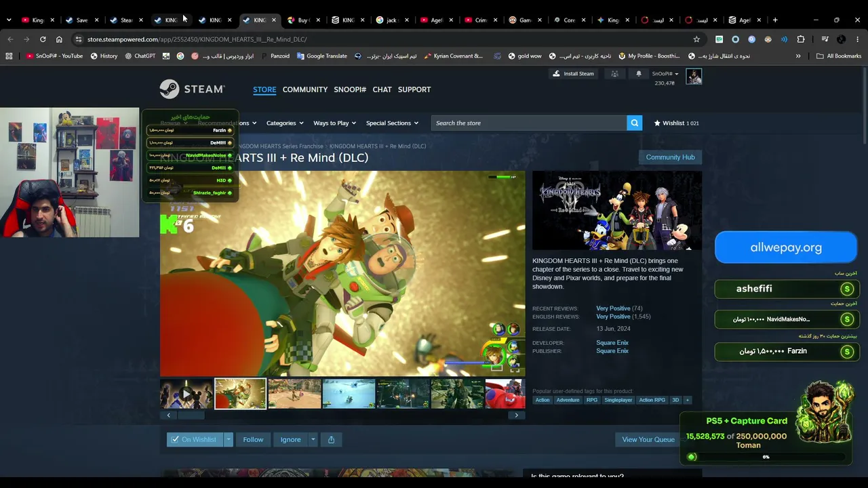Open Google Translate bookmark
This screenshot has height=488, width=868.
(x=321, y=56)
